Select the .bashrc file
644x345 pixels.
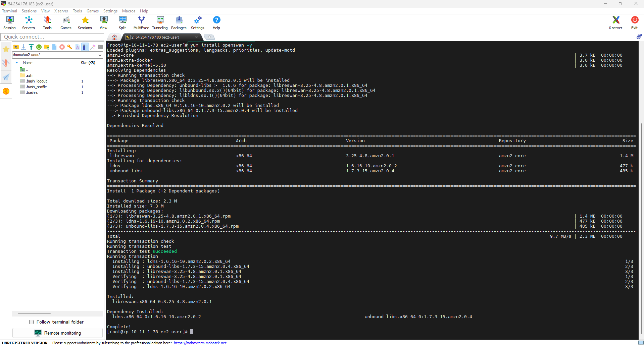click(32, 93)
